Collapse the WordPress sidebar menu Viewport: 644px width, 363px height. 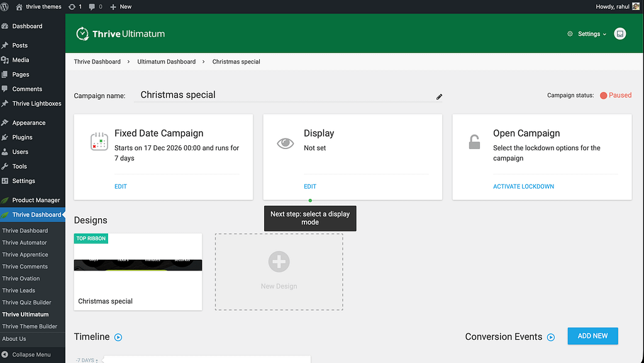point(26,355)
